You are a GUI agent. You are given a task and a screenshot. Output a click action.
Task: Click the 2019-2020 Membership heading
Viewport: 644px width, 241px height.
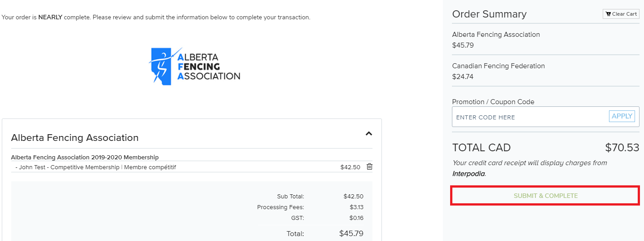(x=85, y=157)
